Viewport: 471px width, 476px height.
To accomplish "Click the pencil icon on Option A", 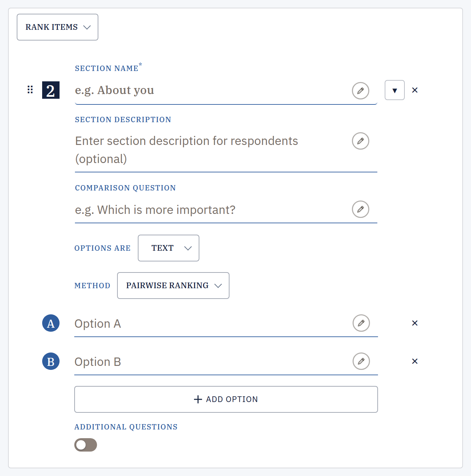I will pos(361,323).
